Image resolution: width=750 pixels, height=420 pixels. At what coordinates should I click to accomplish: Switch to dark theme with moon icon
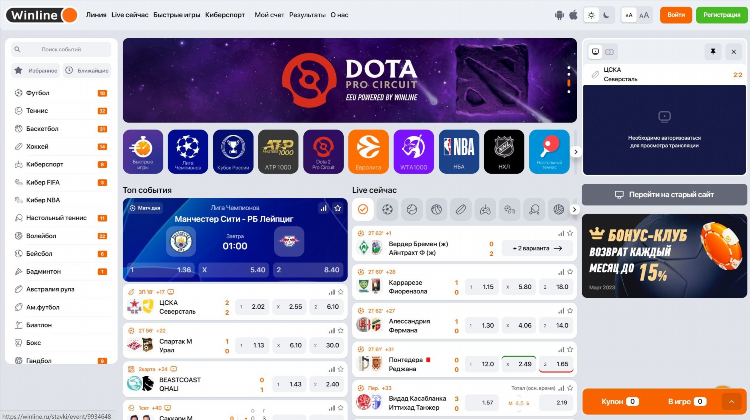(607, 15)
